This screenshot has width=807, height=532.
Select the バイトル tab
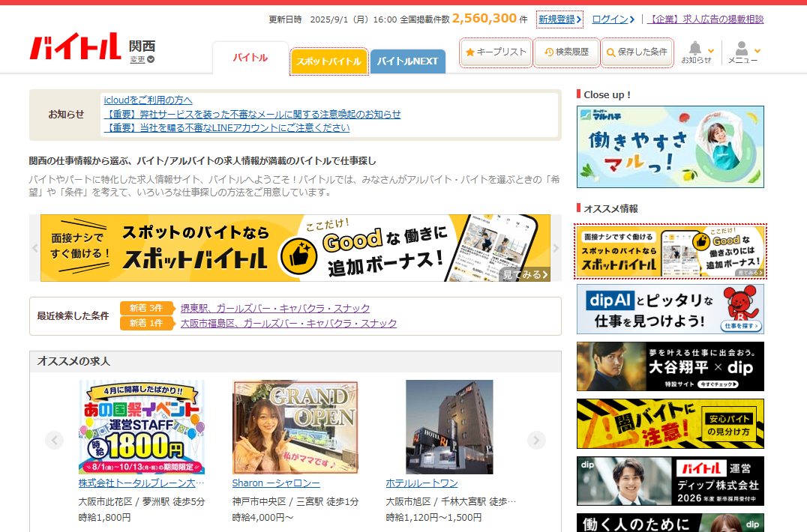click(250, 58)
